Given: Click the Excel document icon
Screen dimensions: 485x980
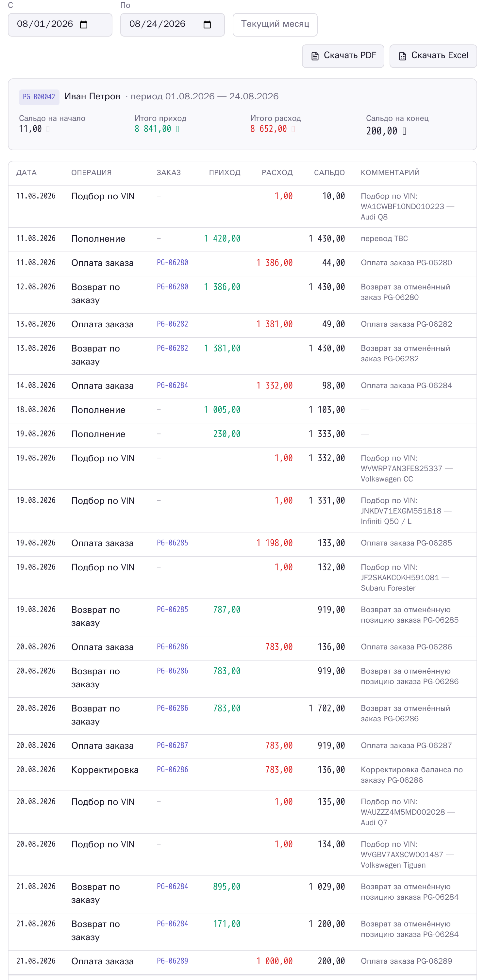Looking at the screenshot, I should [402, 56].
